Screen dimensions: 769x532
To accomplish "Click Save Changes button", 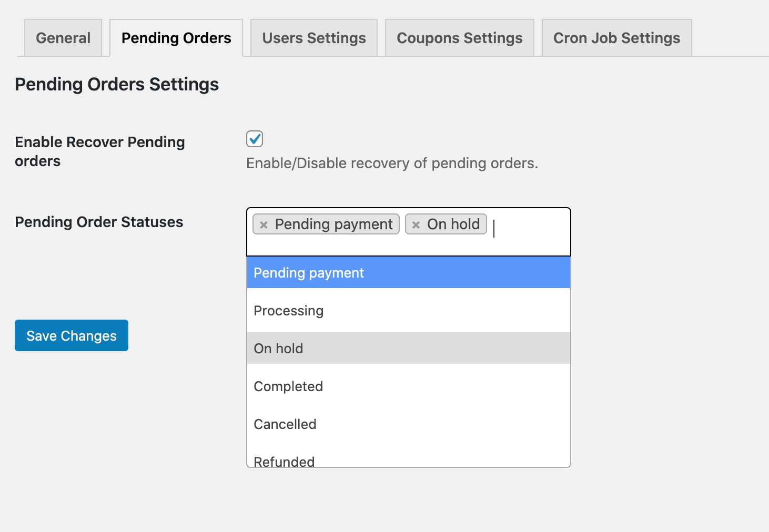I will pos(72,335).
